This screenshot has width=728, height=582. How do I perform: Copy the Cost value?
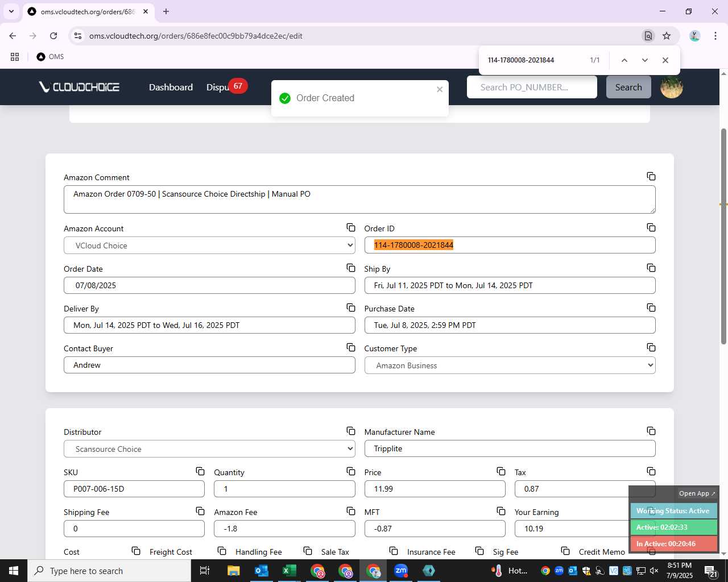[136, 551]
